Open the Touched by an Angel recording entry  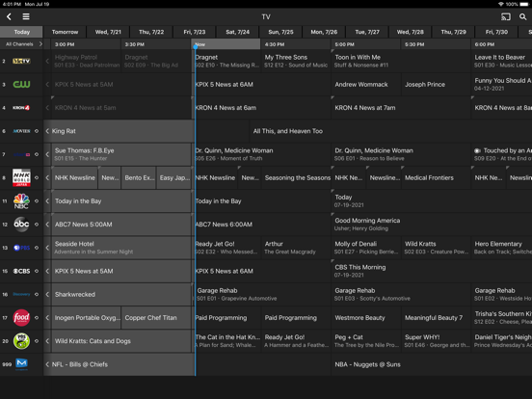[x=501, y=154]
